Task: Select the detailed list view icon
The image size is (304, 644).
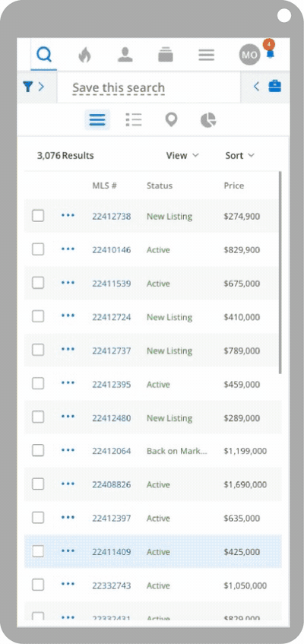Action: [x=134, y=120]
